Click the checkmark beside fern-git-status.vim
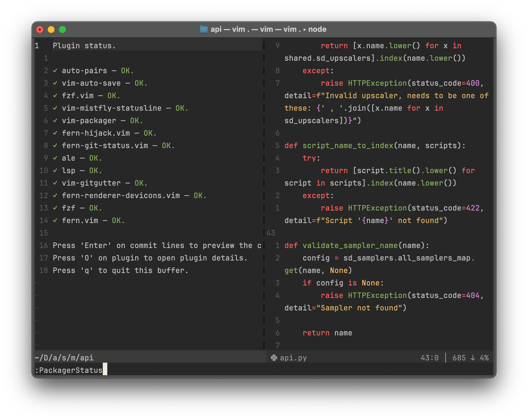 (55, 146)
